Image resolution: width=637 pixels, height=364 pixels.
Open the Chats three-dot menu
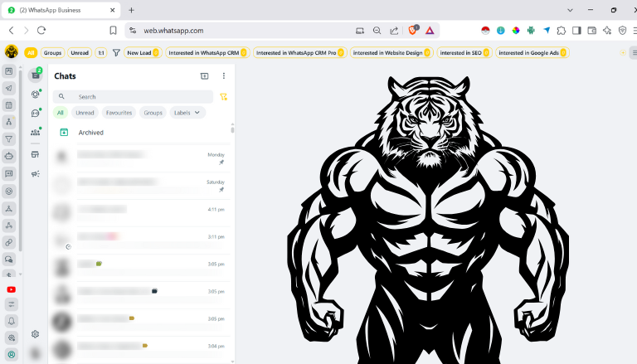click(223, 76)
